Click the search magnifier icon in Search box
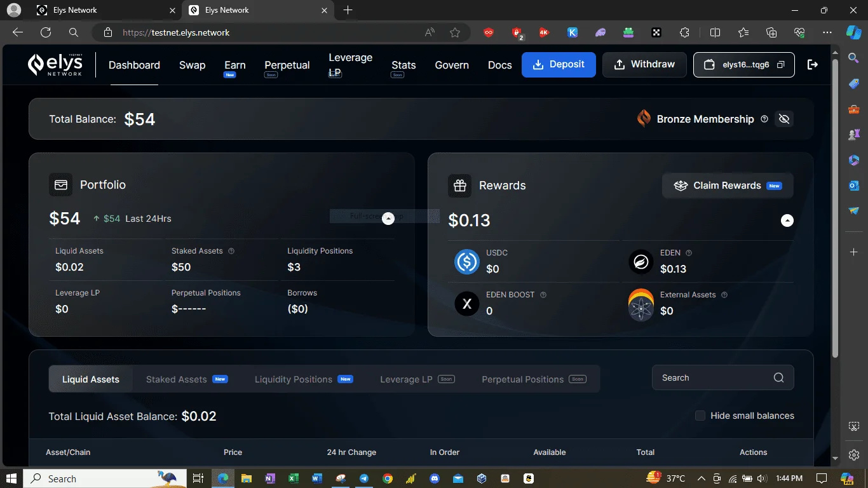Viewport: 868px width, 488px height. coord(778,377)
